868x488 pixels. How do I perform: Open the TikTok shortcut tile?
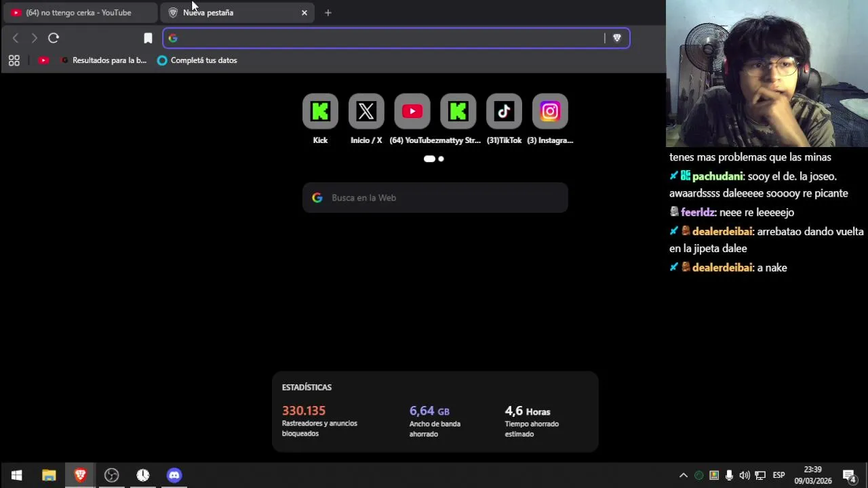pos(504,111)
